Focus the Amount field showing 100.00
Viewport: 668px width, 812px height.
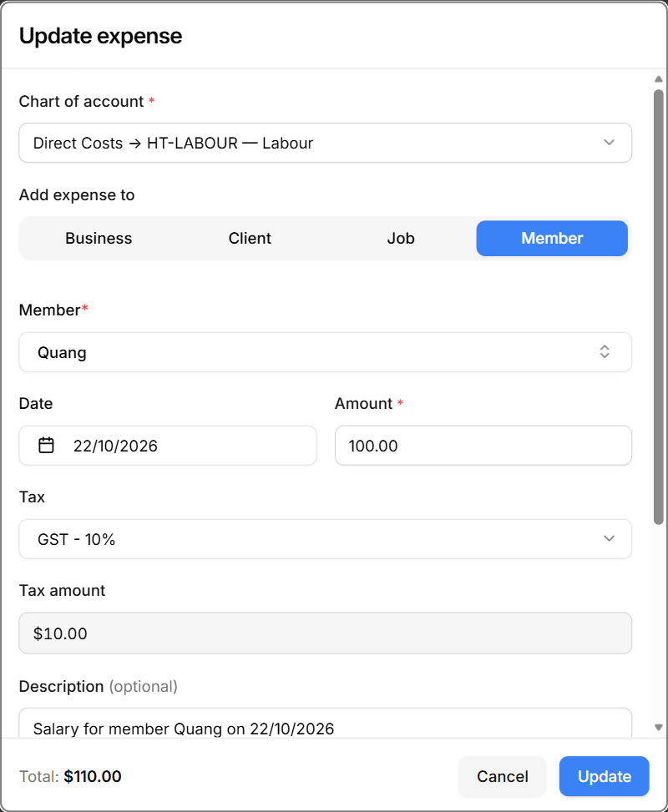483,446
